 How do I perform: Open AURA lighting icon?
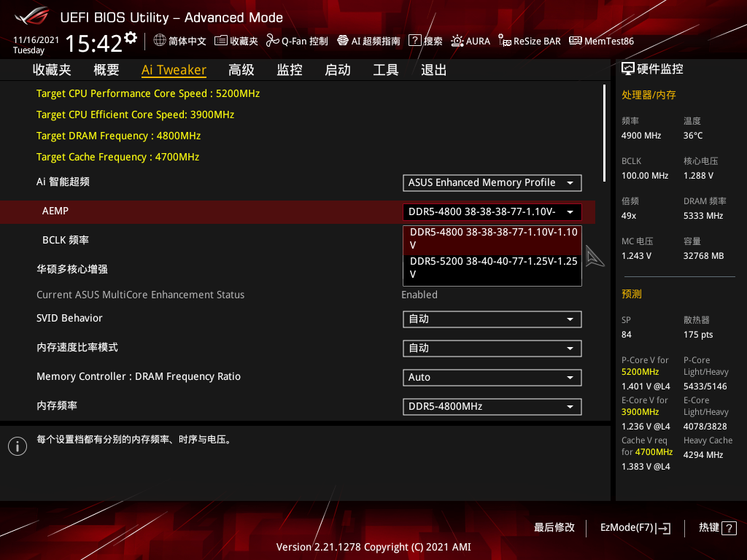click(457, 41)
